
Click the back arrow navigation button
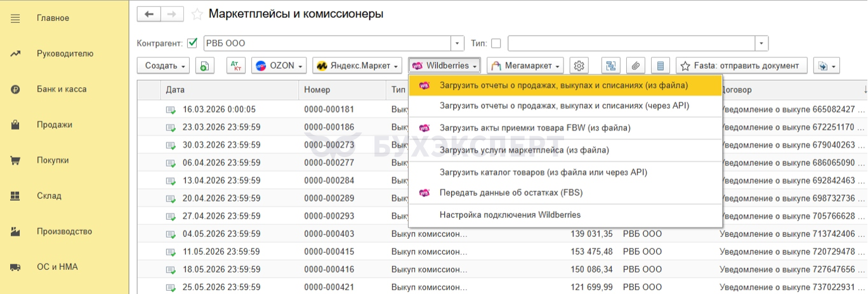[x=148, y=14]
